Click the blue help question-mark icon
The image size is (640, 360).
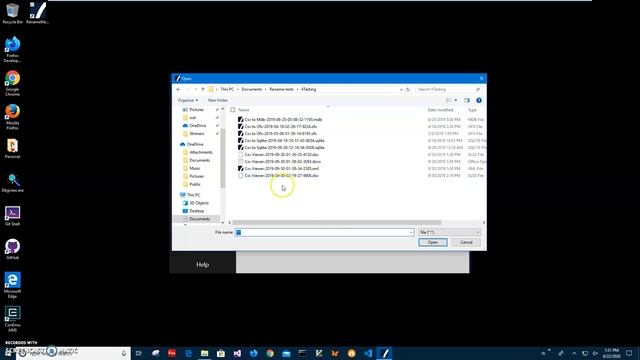point(479,100)
